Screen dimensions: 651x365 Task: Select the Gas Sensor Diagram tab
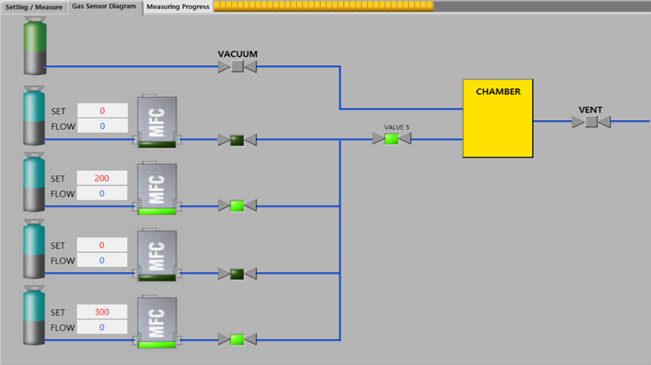pyautogui.click(x=104, y=7)
